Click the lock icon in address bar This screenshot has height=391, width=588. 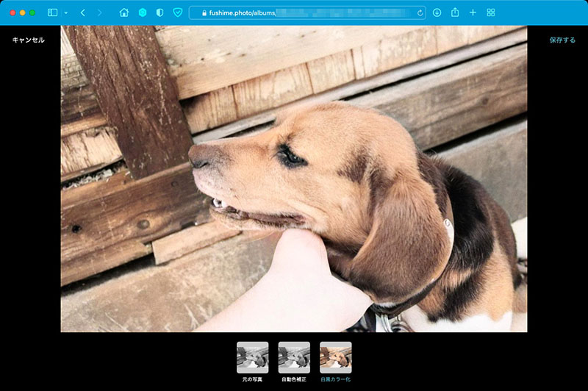(204, 13)
